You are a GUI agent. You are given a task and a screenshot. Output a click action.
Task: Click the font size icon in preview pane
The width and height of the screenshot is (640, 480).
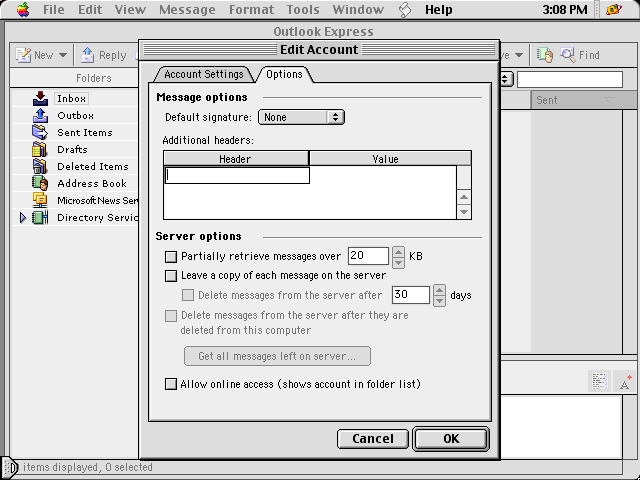pyautogui.click(x=624, y=382)
